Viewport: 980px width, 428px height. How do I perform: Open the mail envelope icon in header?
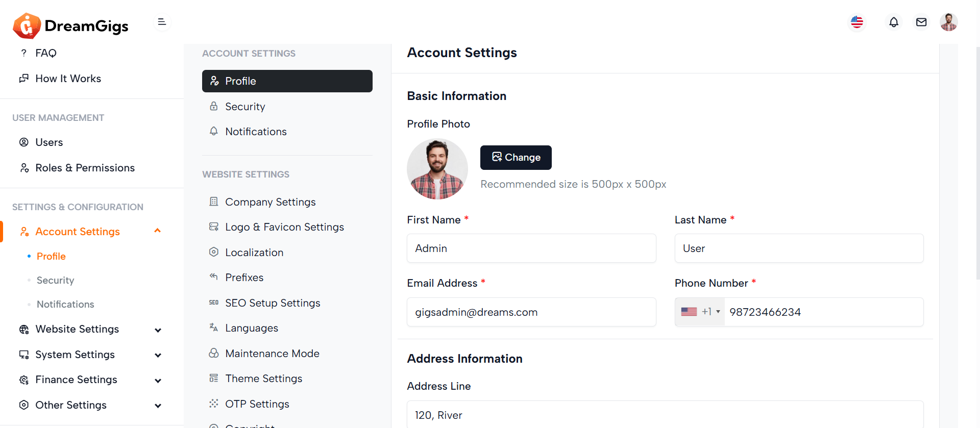[x=921, y=22]
